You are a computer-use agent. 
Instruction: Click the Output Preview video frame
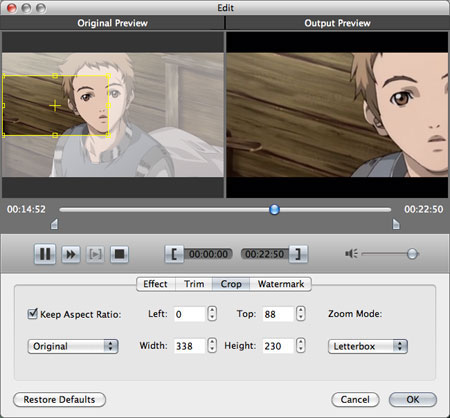click(x=337, y=115)
